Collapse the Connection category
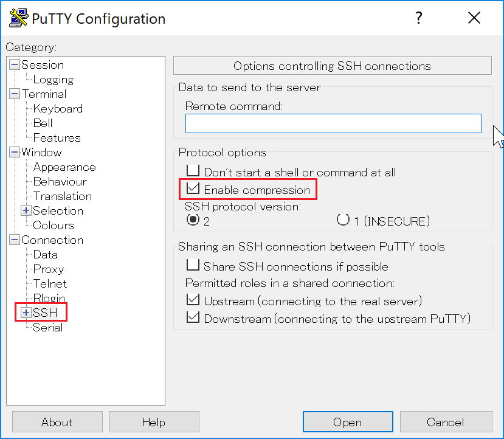This screenshot has width=504, height=439. 15,240
